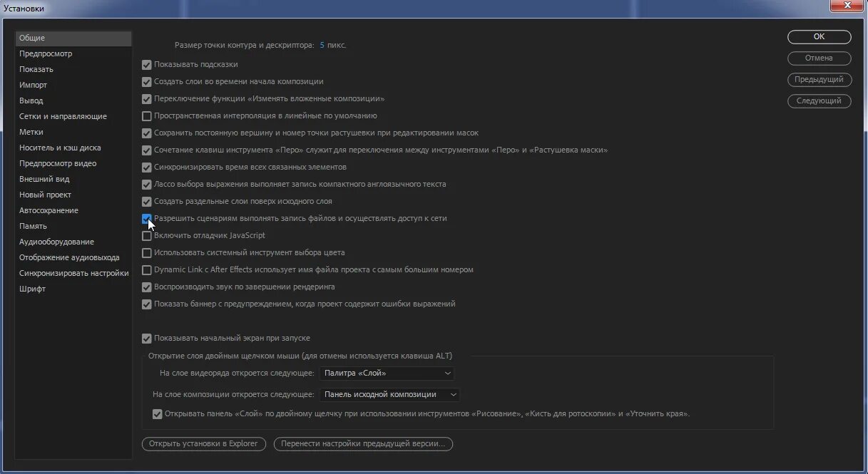Toggle «Показать баннер с предупреждением» checkbox
Screen dimensions: 868x474
[147, 304]
